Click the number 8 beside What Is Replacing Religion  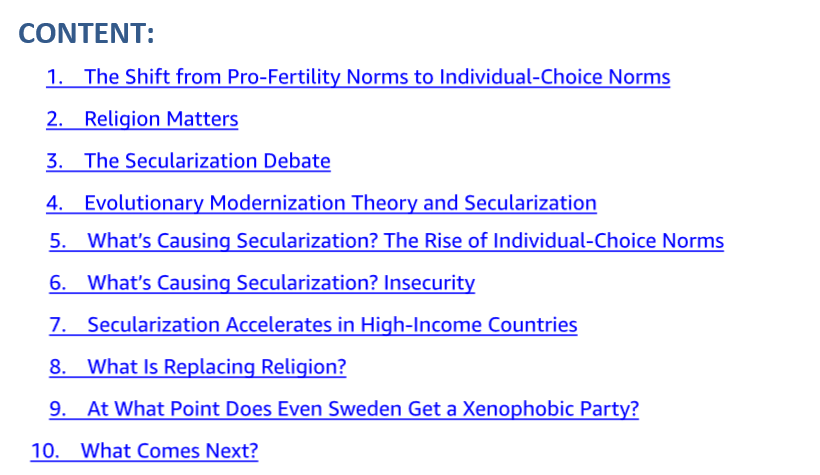[58, 367]
